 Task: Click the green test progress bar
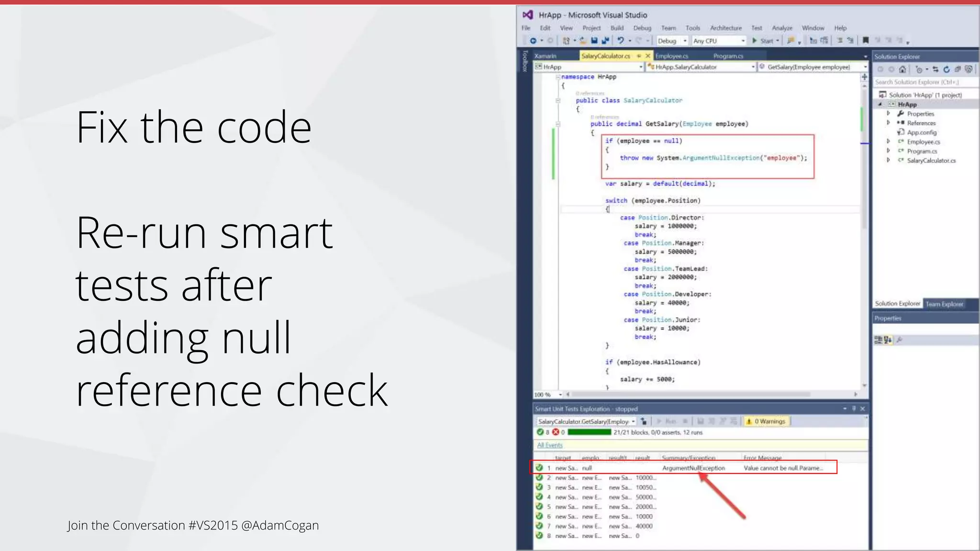(x=590, y=432)
